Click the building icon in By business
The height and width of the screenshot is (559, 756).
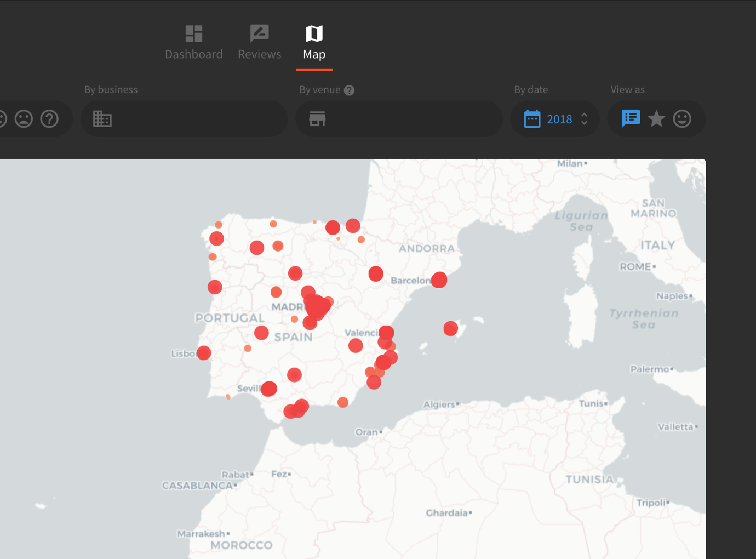(102, 119)
